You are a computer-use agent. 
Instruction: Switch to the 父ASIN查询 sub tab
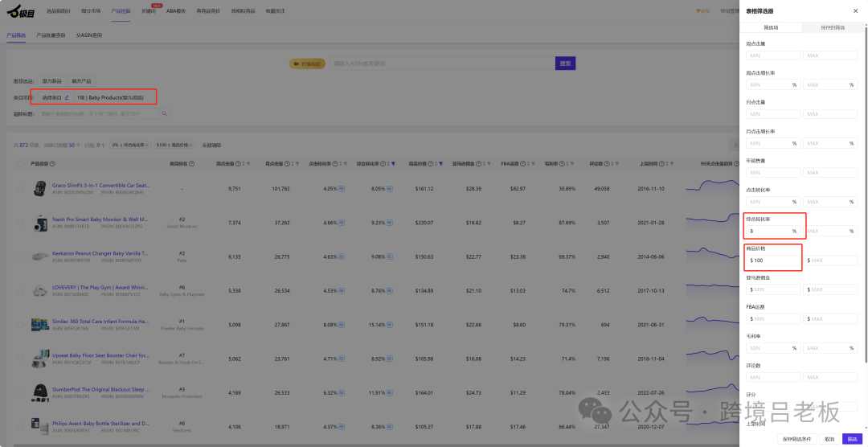click(x=89, y=35)
